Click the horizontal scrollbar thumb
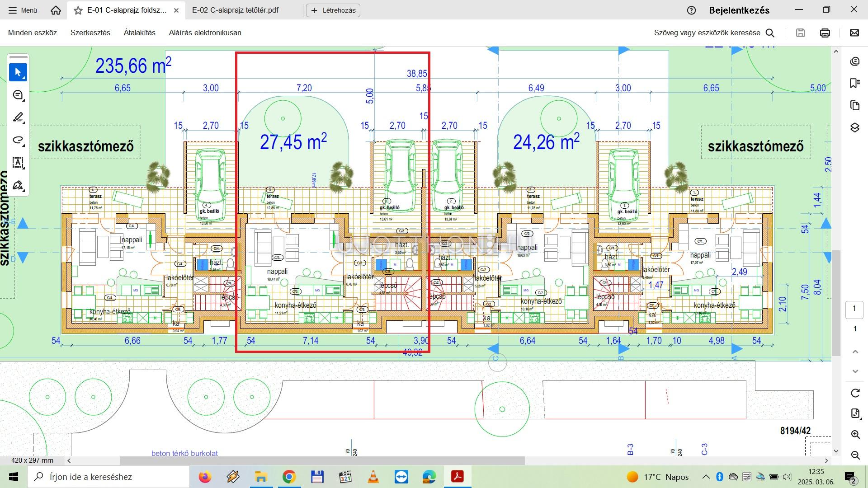The height and width of the screenshot is (488, 868). click(322, 460)
